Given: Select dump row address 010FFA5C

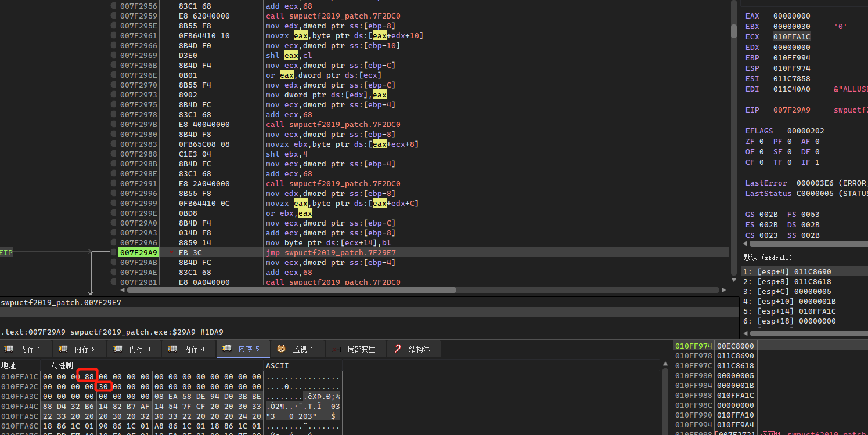Looking at the screenshot, I should click(19, 416).
